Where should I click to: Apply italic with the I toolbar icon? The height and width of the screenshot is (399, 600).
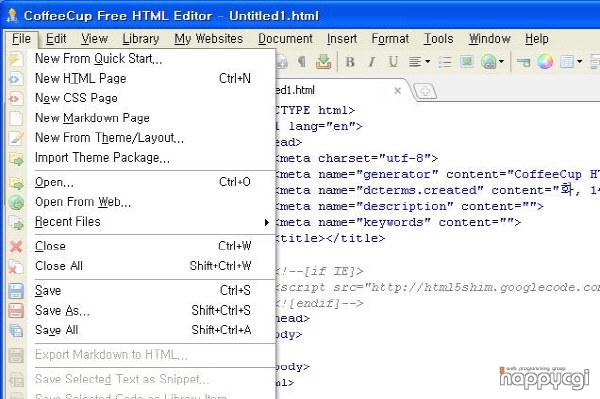(371, 62)
